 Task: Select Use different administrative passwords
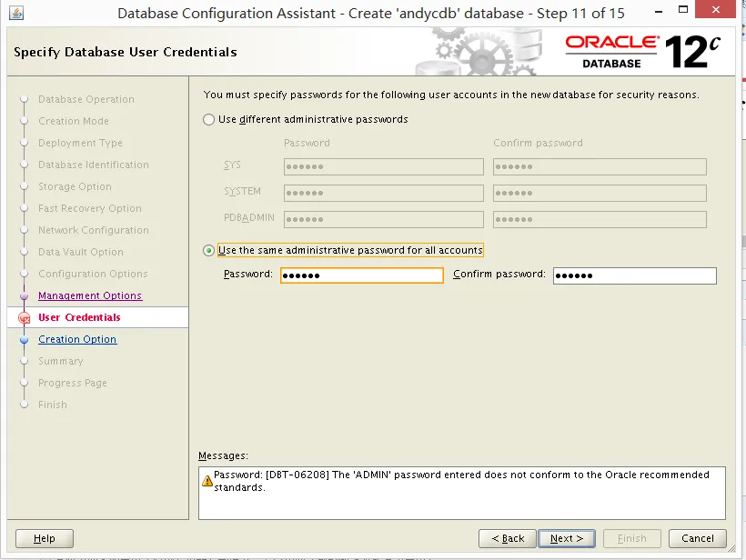[x=208, y=119]
